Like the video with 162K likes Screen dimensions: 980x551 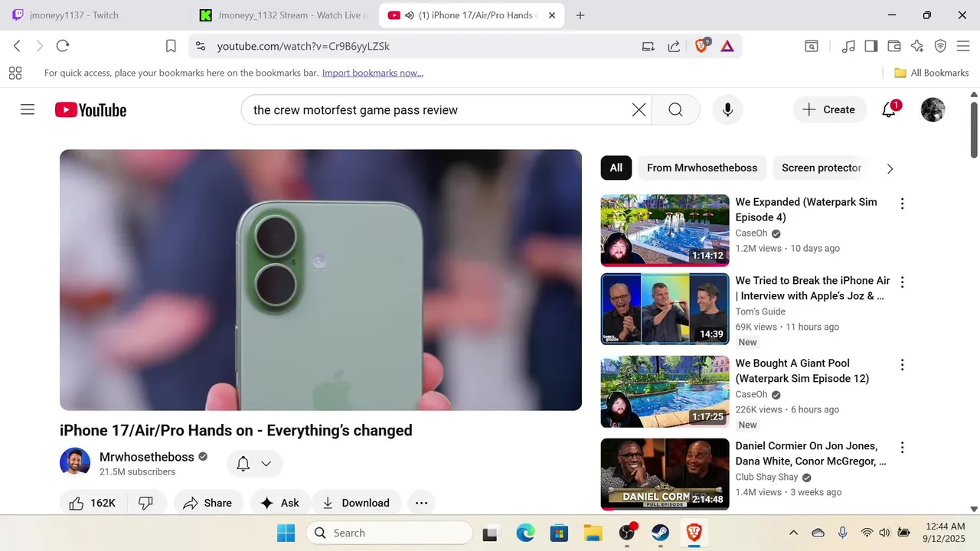point(93,503)
